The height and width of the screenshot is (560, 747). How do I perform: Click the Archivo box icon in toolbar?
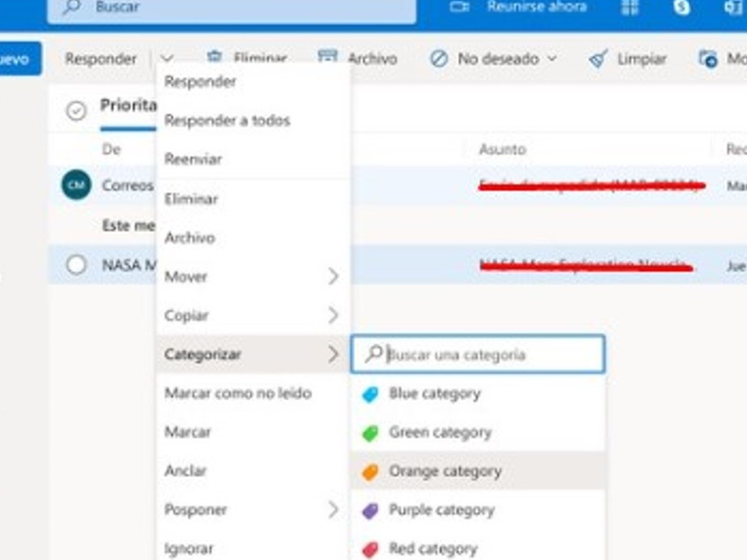coord(327,57)
